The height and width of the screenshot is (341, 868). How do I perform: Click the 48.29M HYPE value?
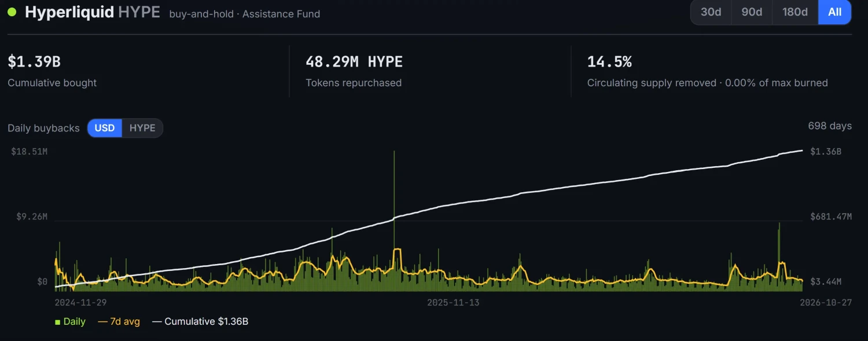pyautogui.click(x=354, y=61)
